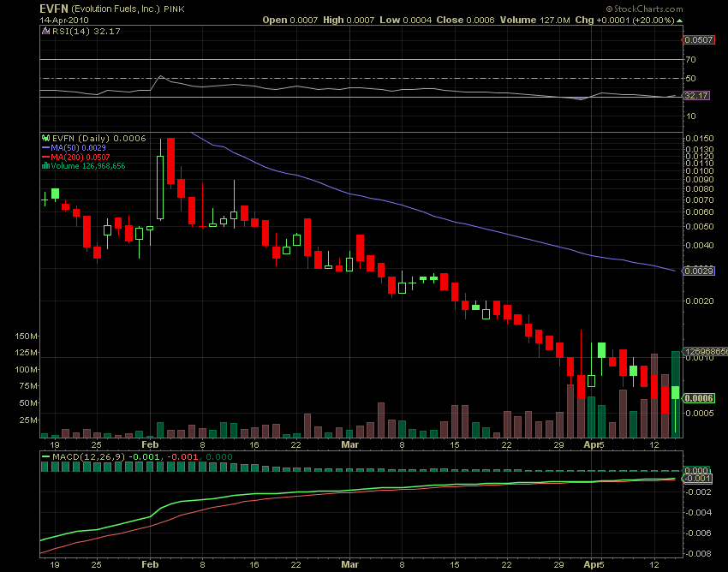Click the 0.0020 price axis label
The width and height of the screenshot is (728, 572).
pyautogui.click(x=700, y=301)
